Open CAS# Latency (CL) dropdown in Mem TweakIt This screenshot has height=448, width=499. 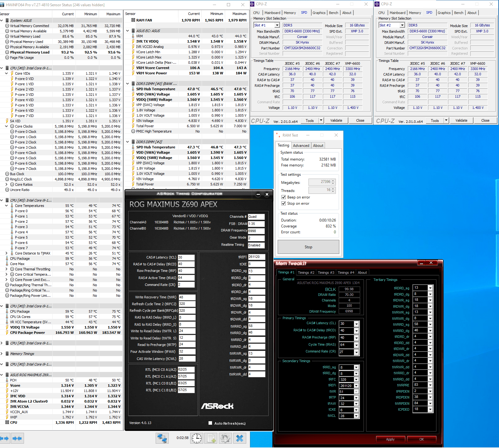click(x=356, y=324)
